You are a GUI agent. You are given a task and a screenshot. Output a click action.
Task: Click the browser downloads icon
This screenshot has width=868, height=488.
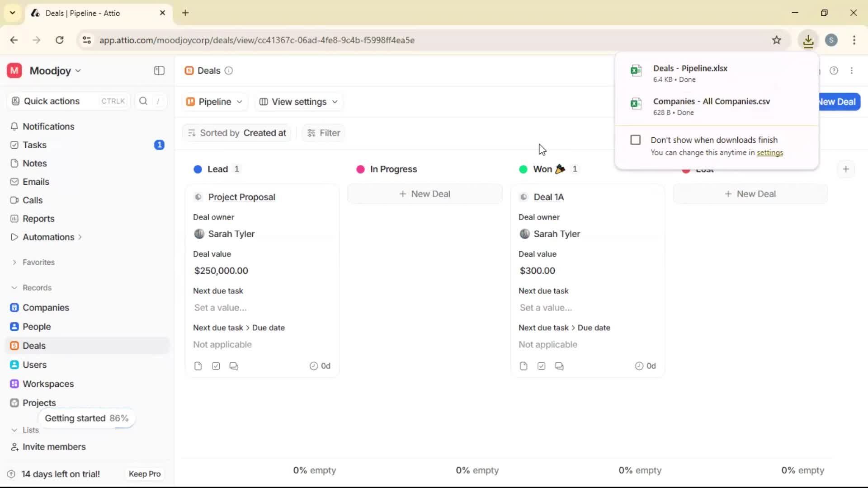[808, 40]
